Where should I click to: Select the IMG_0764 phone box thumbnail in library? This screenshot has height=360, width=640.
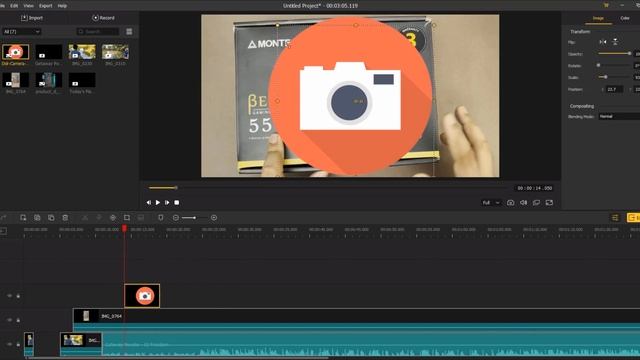click(16, 80)
